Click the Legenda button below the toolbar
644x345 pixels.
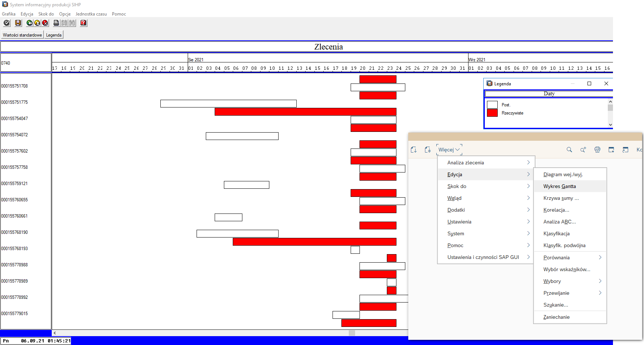(x=54, y=35)
